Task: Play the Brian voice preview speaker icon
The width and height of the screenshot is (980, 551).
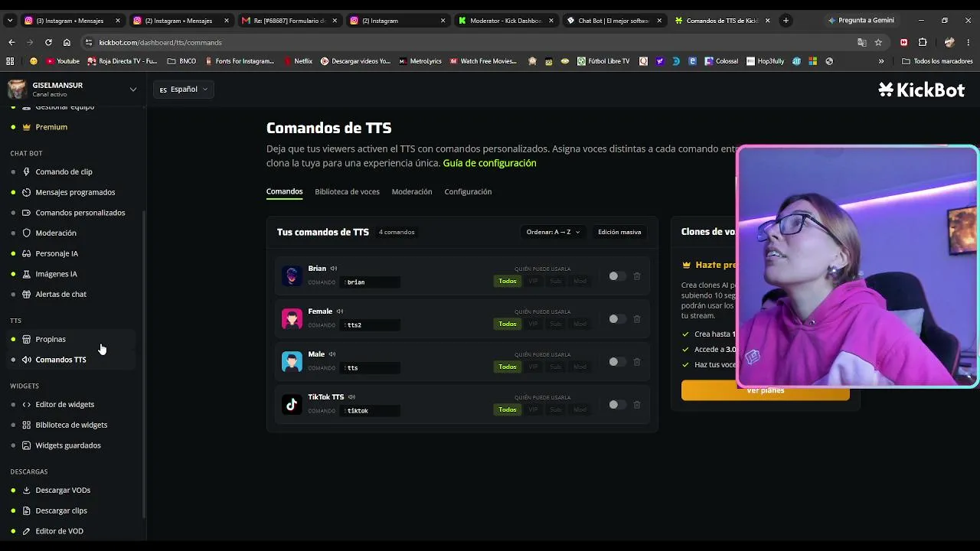Action: click(x=334, y=269)
